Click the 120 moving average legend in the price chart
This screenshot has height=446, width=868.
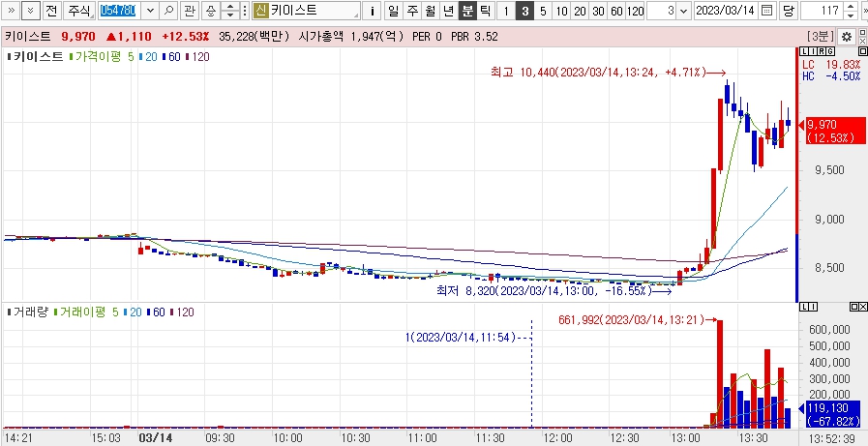(x=197, y=56)
